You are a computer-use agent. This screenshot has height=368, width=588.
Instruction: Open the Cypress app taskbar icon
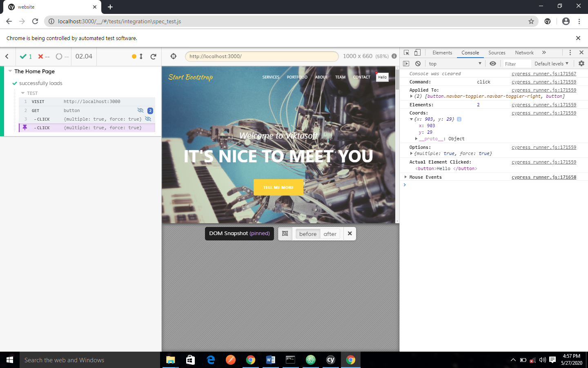point(331,360)
